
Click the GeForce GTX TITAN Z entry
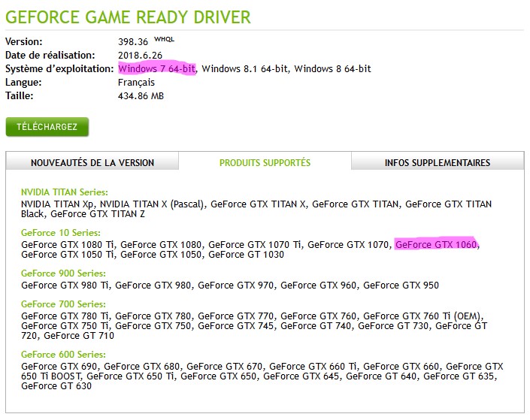pos(98,214)
